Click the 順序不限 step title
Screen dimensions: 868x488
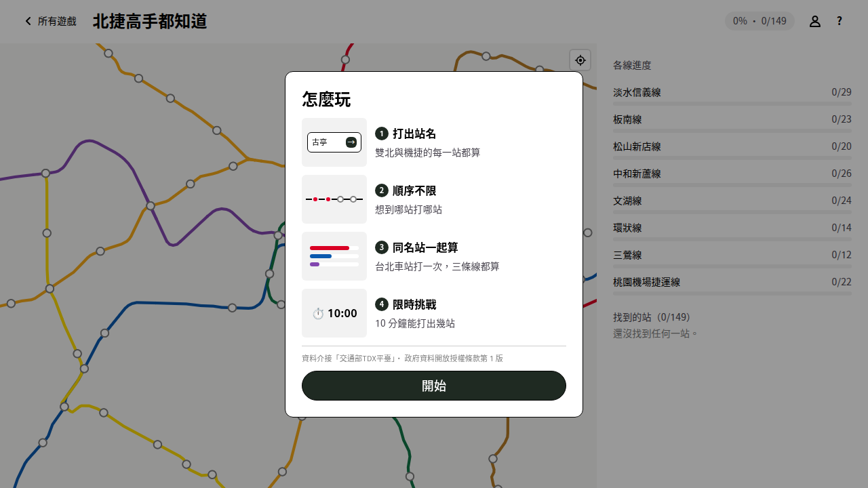tap(414, 190)
